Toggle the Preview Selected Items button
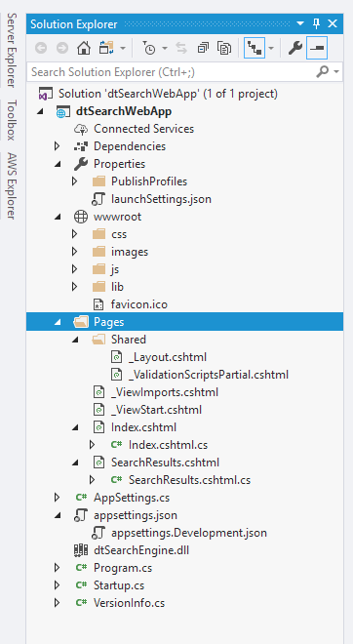Viewport: 353px width, 644px height. pyautogui.click(x=317, y=48)
